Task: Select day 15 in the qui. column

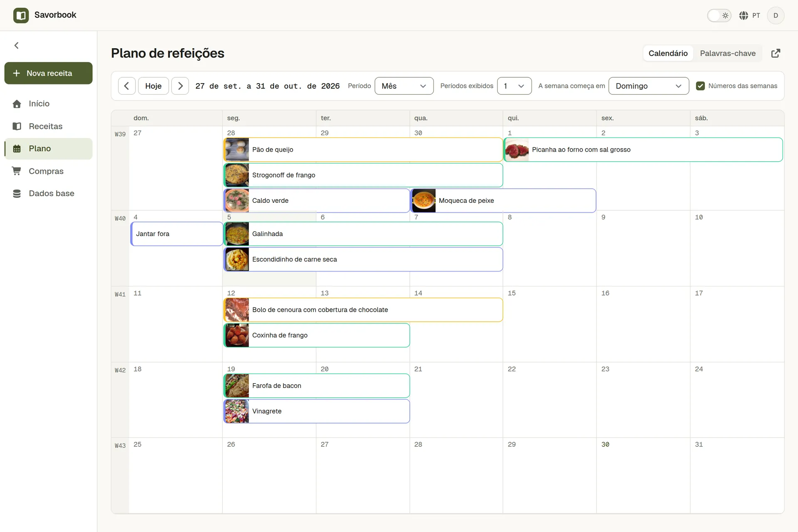Action: point(512,293)
